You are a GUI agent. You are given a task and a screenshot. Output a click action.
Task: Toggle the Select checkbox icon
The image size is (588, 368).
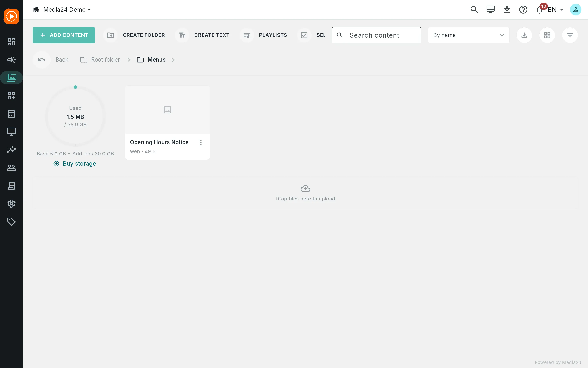point(304,35)
